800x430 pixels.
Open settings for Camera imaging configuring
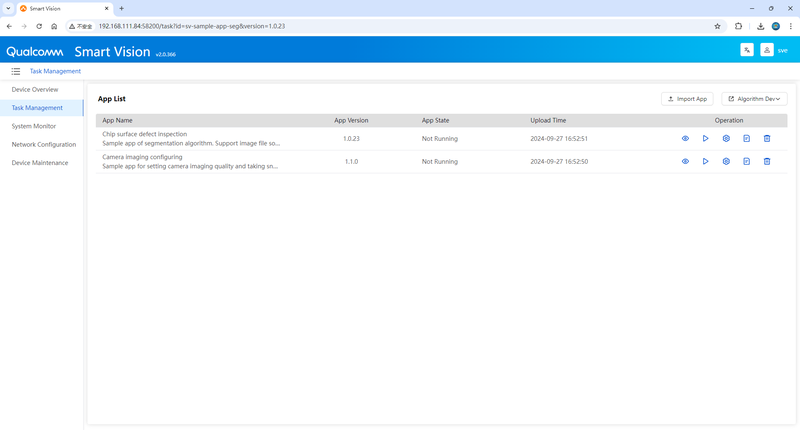pyautogui.click(x=726, y=161)
